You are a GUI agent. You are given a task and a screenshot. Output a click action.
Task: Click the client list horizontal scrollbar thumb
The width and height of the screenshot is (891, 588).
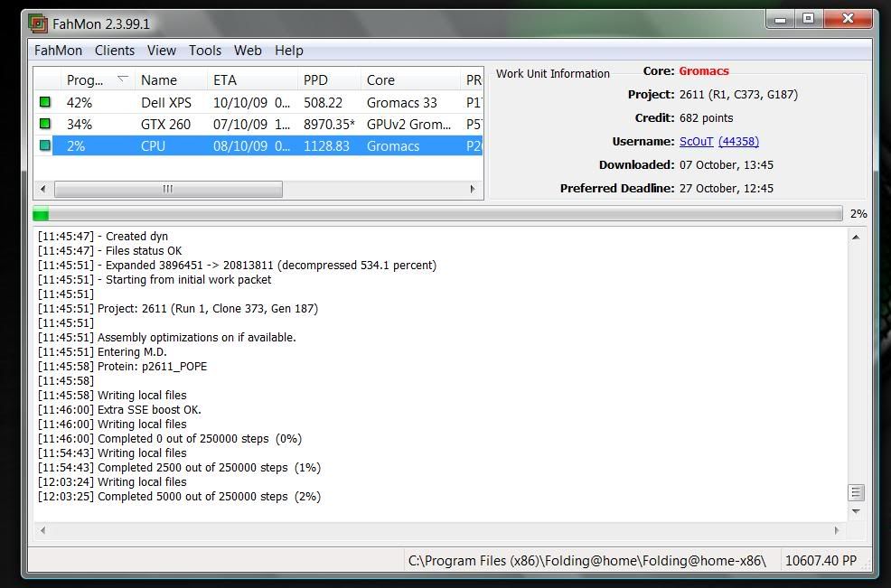click(168, 189)
